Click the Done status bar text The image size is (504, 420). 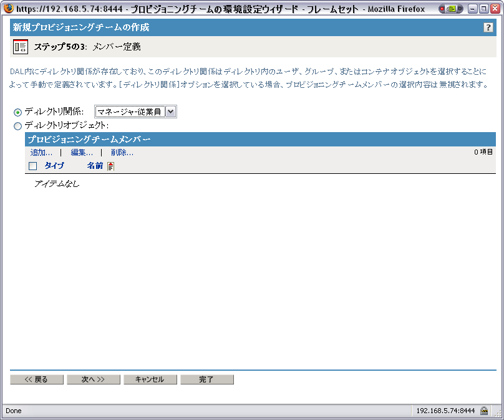pyautogui.click(x=14, y=411)
